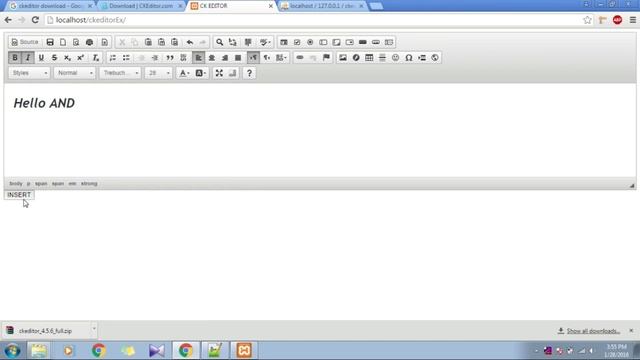This screenshot has height=360, width=640.
Task: Insert a Special Character (omega)
Action: point(409,58)
